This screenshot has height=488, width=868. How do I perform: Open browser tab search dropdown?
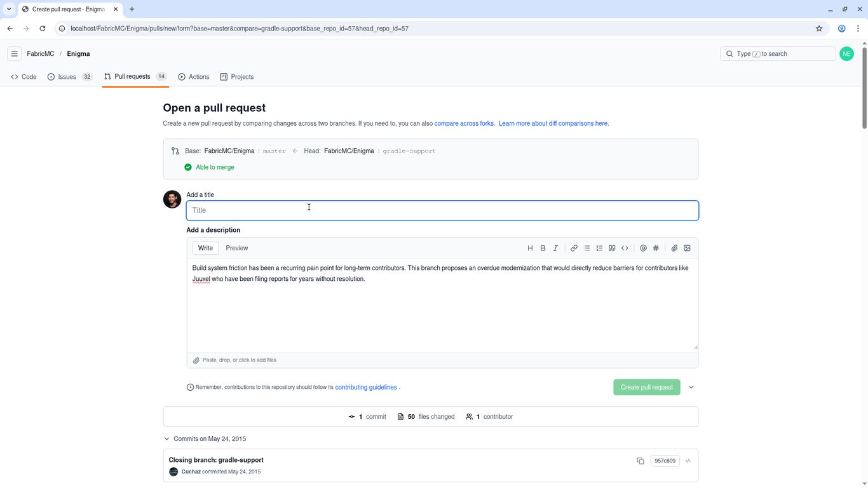[9, 9]
